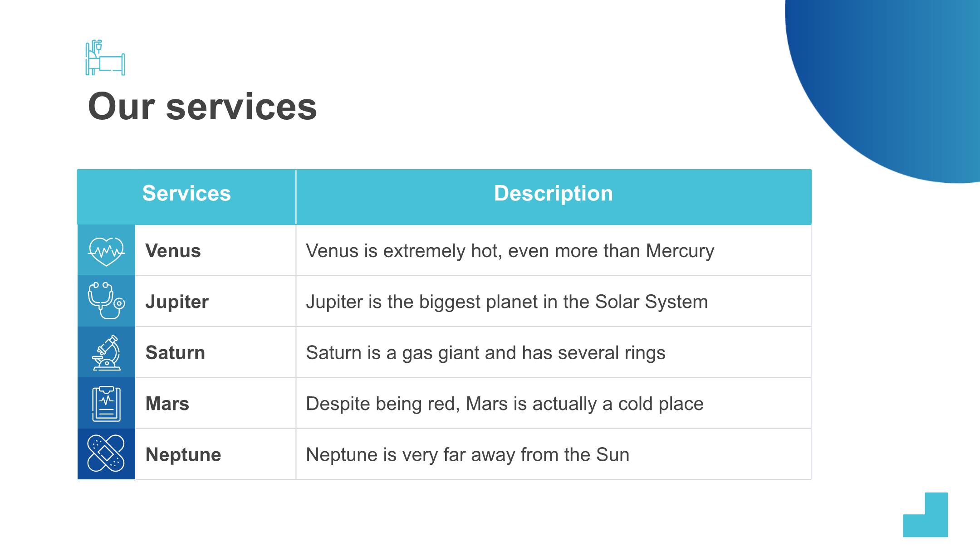Select the 'Description' table header cell
The image size is (980, 551).
(554, 197)
